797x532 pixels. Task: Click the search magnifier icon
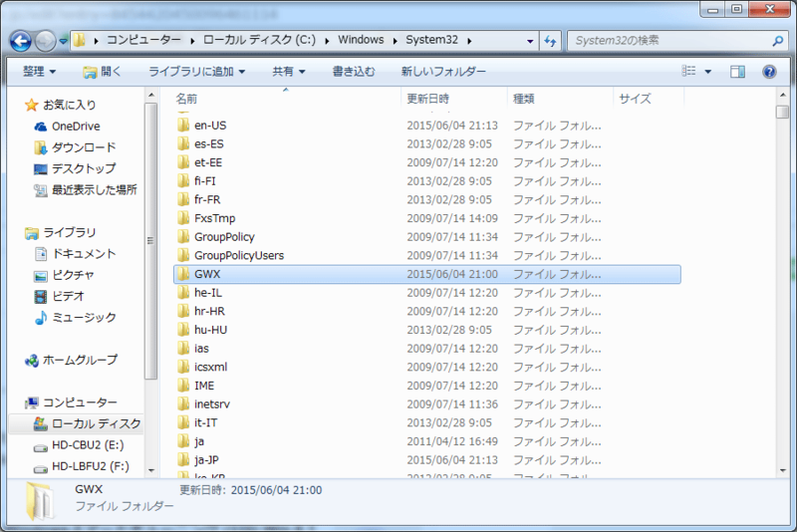778,41
